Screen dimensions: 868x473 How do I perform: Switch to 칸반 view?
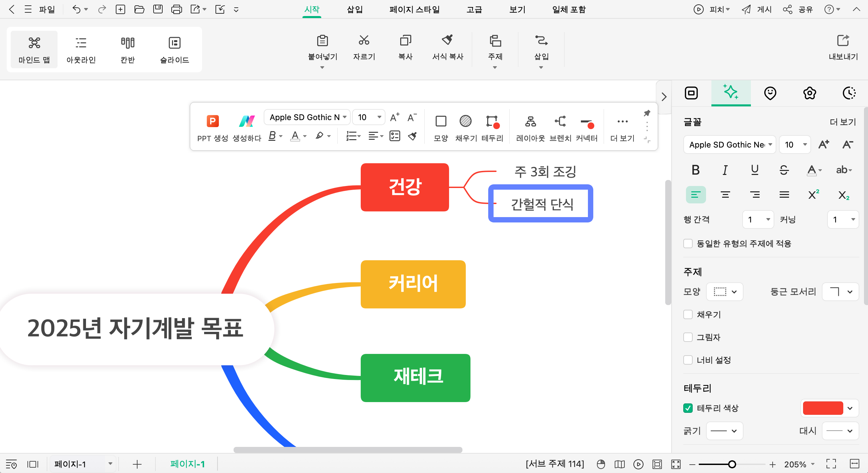click(128, 50)
